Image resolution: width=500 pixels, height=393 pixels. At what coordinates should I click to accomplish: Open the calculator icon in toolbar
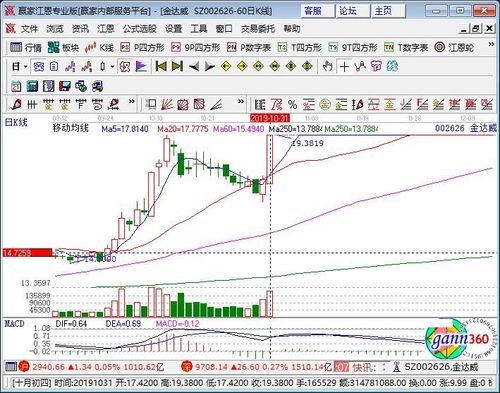[x=32, y=86]
